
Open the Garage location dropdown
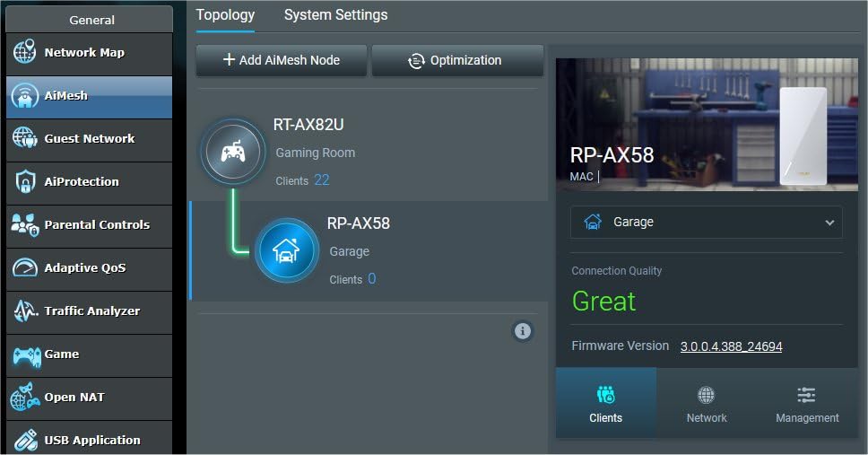(707, 223)
